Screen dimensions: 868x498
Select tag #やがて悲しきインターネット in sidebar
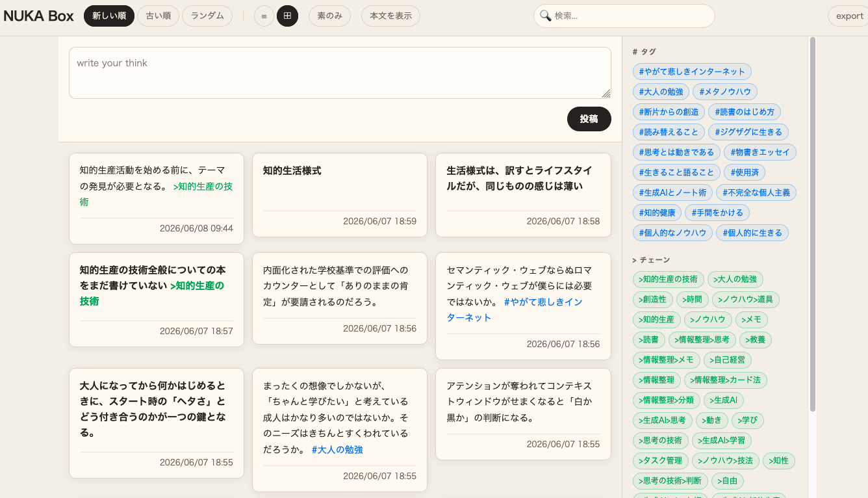pyautogui.click(x=692, y=72)
